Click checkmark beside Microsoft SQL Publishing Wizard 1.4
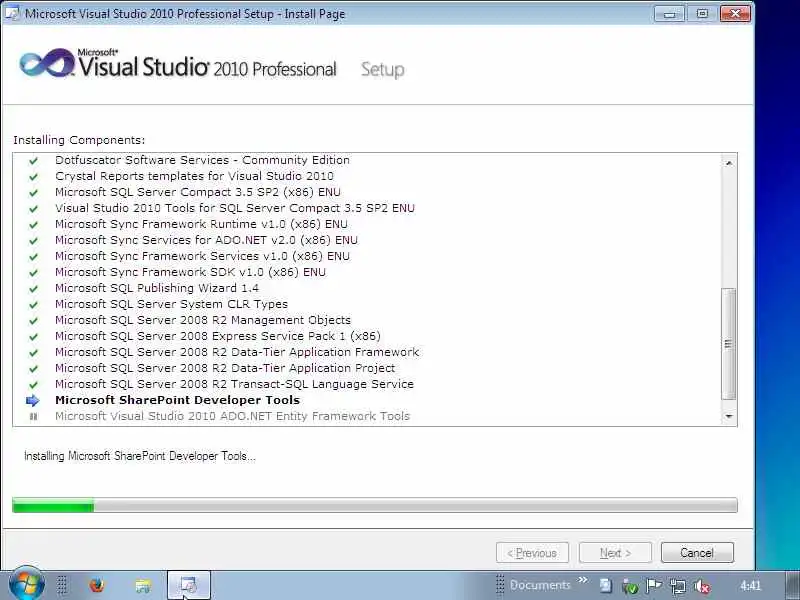 34,289
